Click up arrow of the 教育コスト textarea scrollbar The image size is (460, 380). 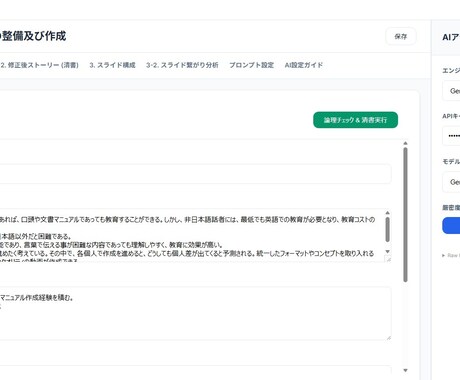click(387, 213)
